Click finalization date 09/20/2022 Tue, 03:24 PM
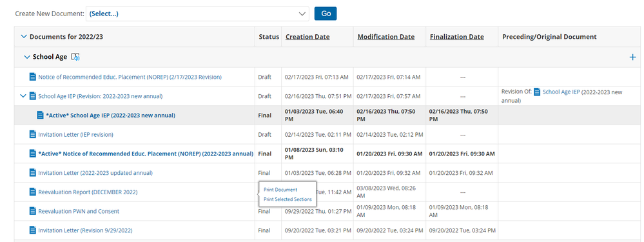This screenshot has width=644, height=242. point(462,230)
